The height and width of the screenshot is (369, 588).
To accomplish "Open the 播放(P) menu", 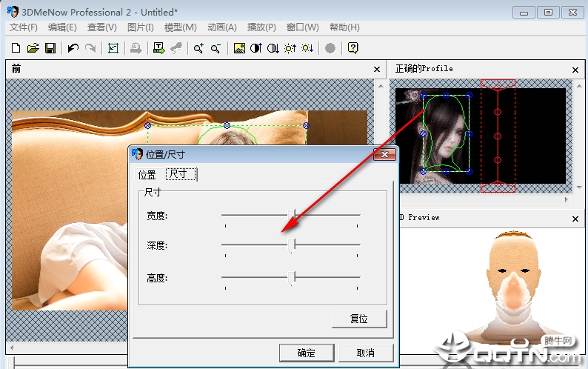I will (x=261, y=27).
